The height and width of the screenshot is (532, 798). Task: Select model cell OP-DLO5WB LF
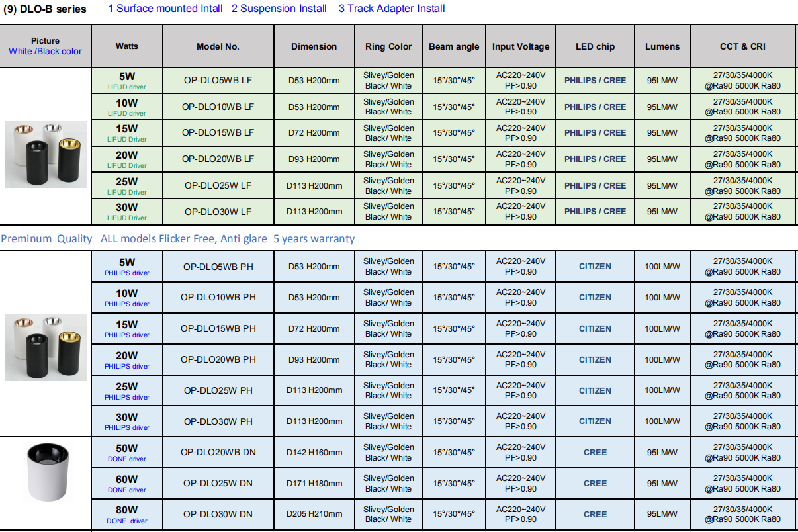click(x=218, y=81)
